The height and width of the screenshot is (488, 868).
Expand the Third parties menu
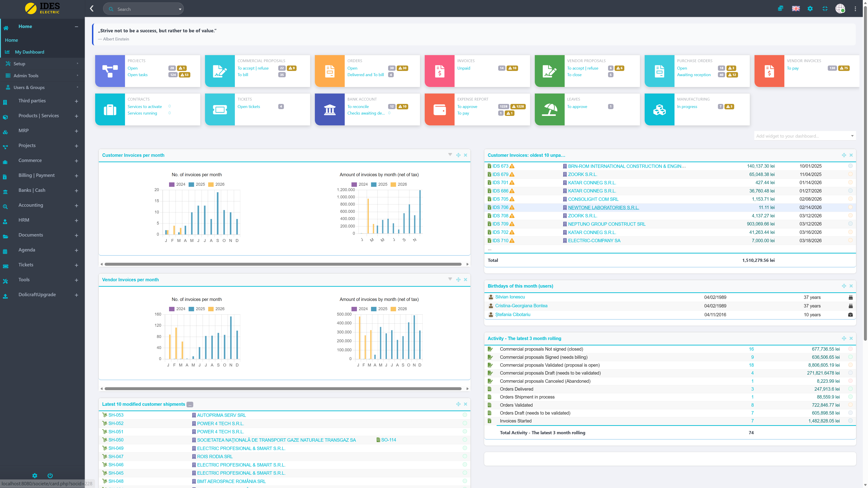coord(76,101)
